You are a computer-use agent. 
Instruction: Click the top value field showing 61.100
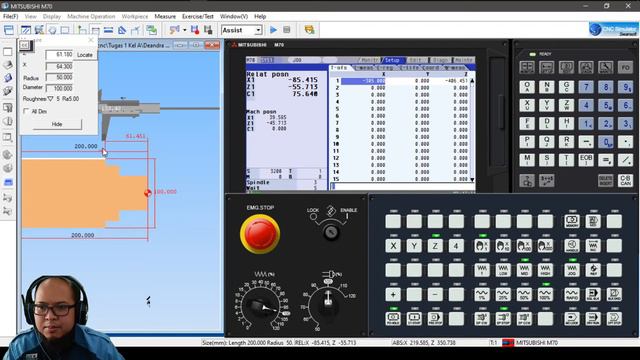[x=59, y=54]
